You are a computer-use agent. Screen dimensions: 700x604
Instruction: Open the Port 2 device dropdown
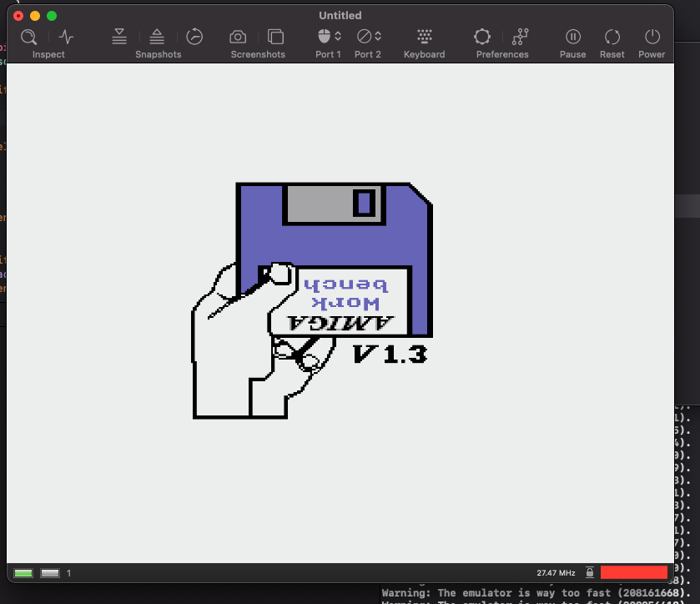pyautogui.click(x=369, y=36)
